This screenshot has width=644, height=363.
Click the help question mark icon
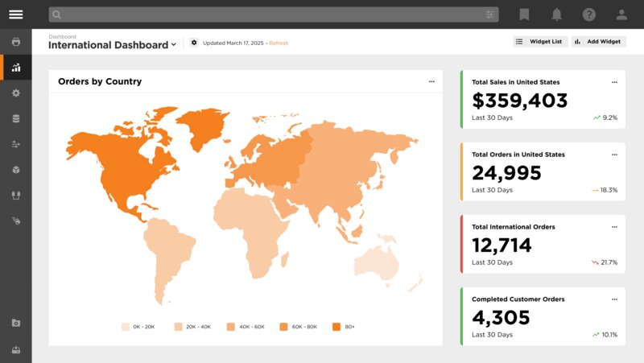click(x=589, y=14)
